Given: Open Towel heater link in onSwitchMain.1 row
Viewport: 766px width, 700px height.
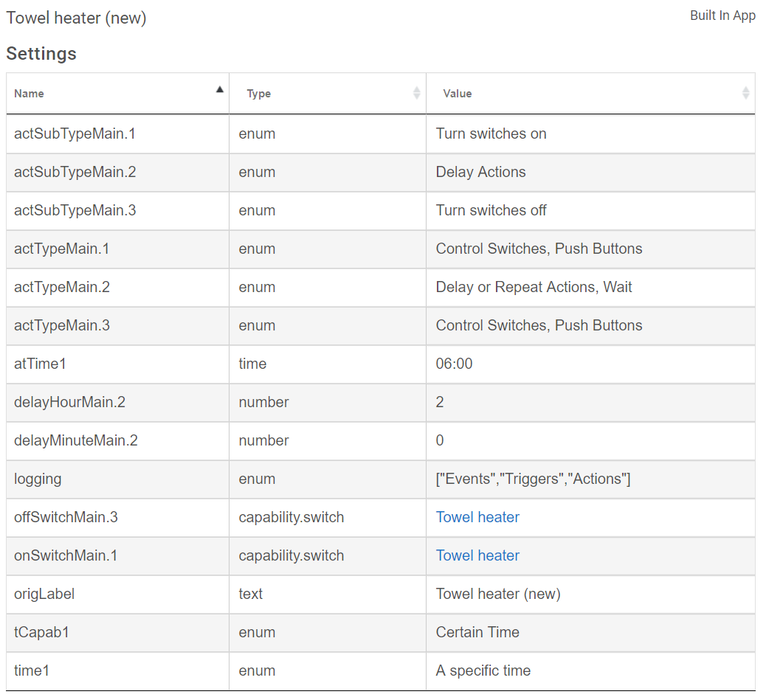Looking at the screenshot, I should pos(477,555).
